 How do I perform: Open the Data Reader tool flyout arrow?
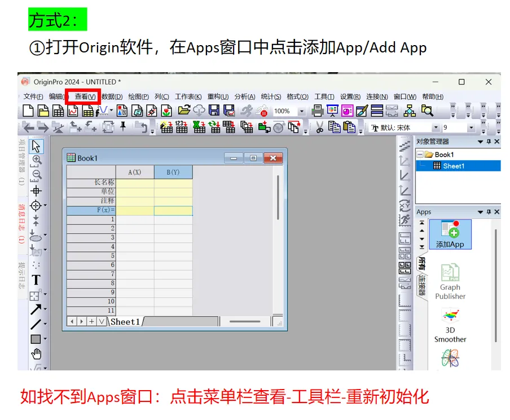[45, 205]
